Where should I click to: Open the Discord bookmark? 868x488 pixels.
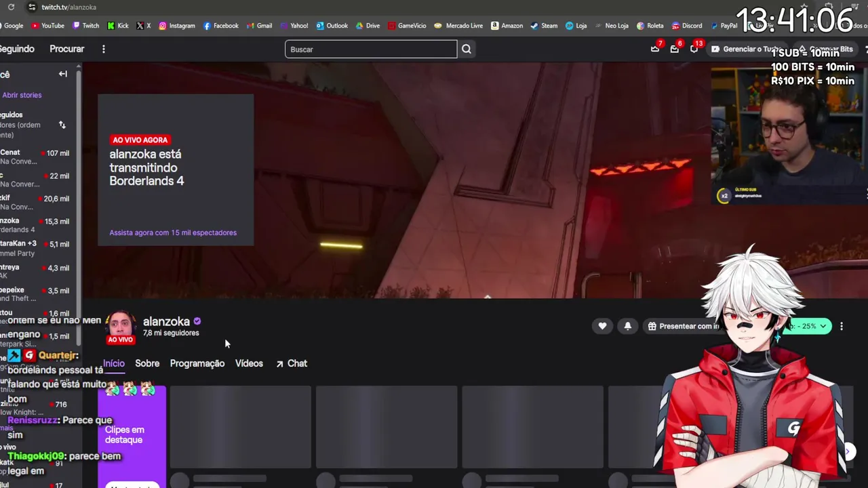point(687,26)
